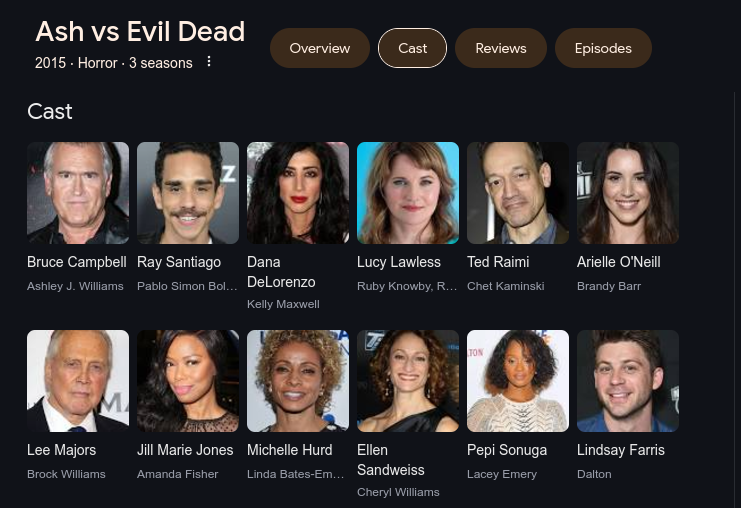Open the Lee Majors photo

[x=78, y=381]
